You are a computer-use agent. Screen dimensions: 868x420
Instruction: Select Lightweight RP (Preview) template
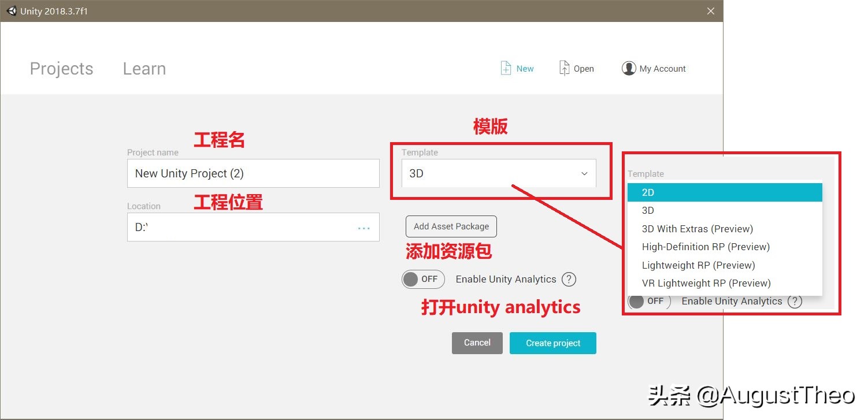click(725, 265)
